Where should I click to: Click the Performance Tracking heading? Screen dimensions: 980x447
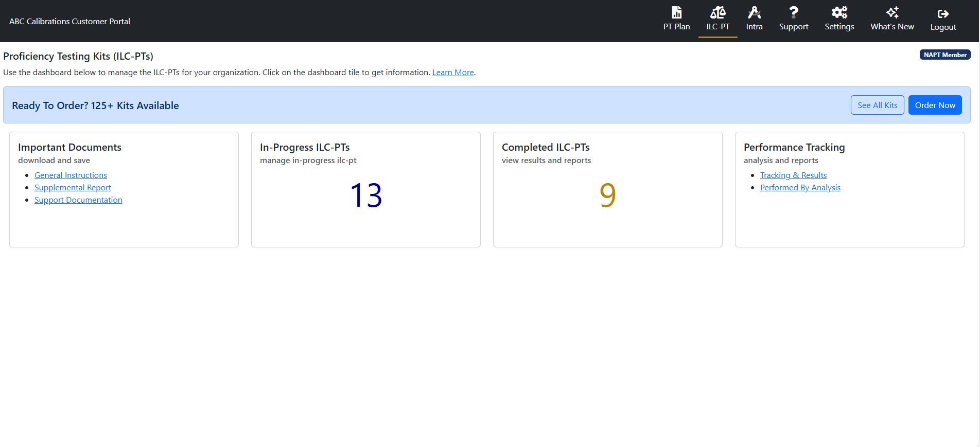point(794,147)
